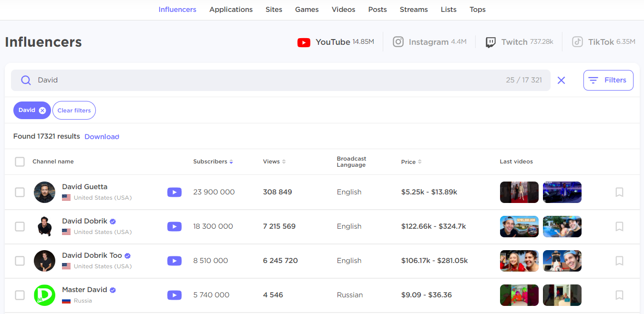Click verified badge next to David Dobrik
The width and height of the screenshot is (644, 314).
(113, 222)
